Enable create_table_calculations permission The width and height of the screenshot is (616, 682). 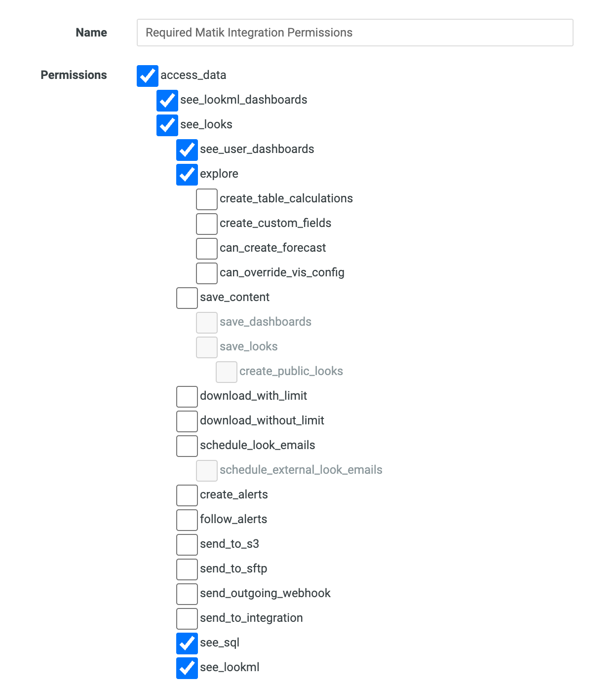(x=207, y=199)
